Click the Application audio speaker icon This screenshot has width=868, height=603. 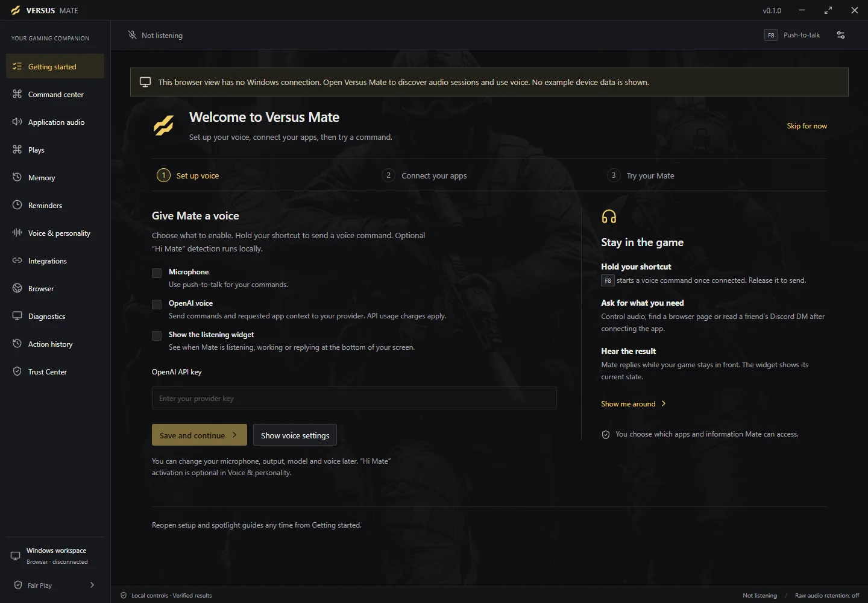click(17, 122)
